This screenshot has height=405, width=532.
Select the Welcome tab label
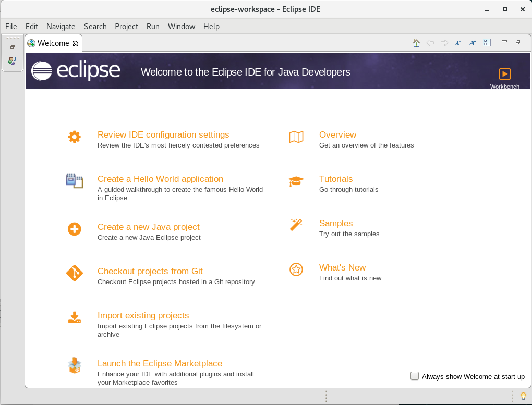pyautogui.click(x=53, y=43)
